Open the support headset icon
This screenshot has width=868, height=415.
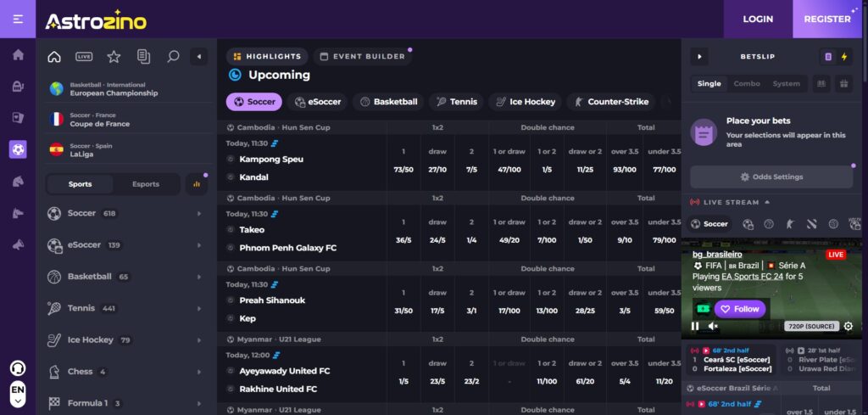18,368
